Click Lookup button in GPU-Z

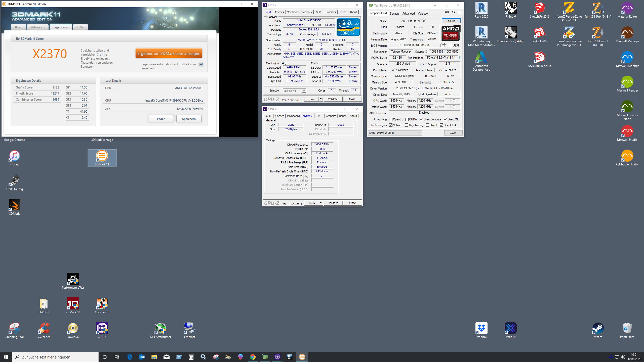coord(451,21)
